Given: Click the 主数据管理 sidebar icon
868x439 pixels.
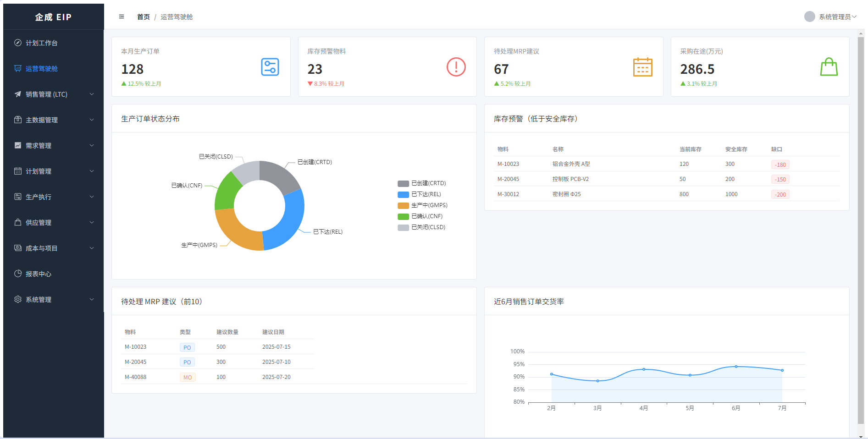Looking at the screenshot, I should point(18,120).
